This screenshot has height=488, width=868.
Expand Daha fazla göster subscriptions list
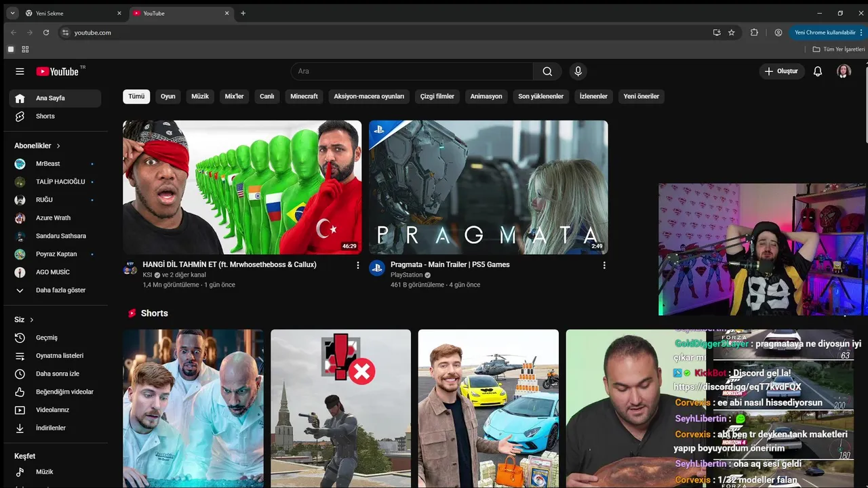point(55,290)
